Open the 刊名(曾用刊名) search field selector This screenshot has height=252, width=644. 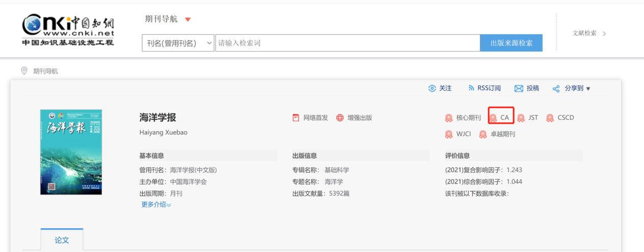pos(178,43)
